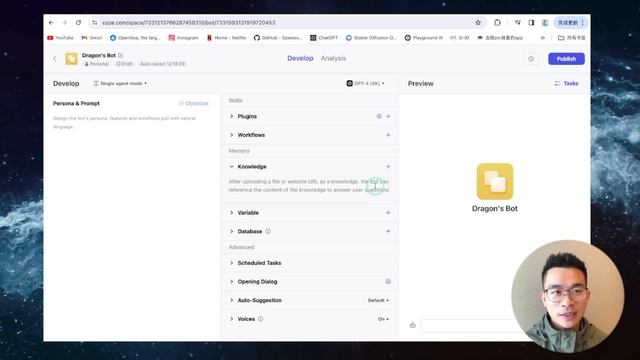The image size is (640, 360).
Task: Click the auto-add icon beside Plugins
Action: coord(379,116)
